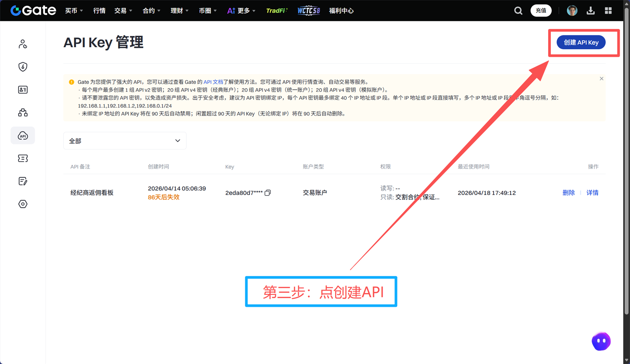Click the 只读 permissions text

click(410, 197)
